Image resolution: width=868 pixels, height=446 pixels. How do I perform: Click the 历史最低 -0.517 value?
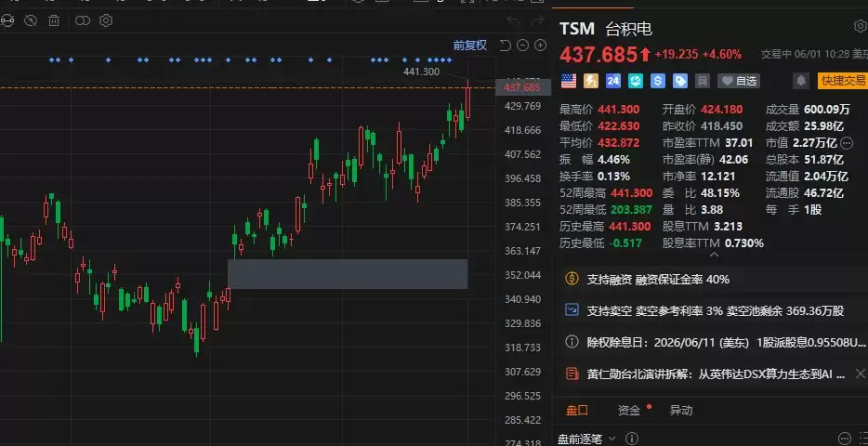[x=625, y=243]
